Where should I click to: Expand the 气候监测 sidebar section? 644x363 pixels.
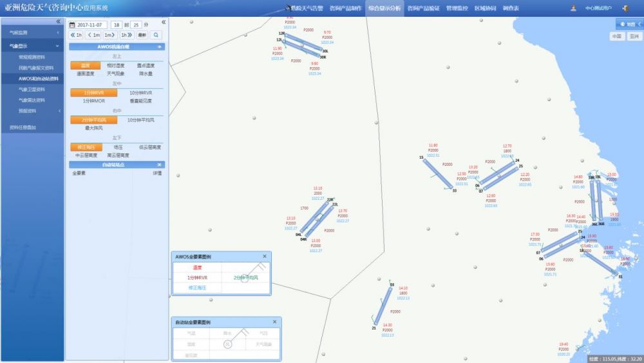coord(32,32)
